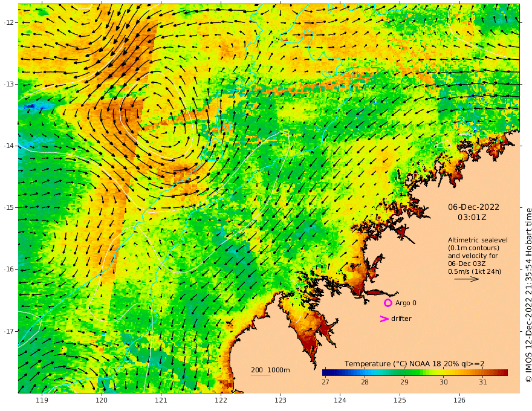Click longitude axis label 123
The height and width of the screenshot is (411, 532).
point(281,400)
